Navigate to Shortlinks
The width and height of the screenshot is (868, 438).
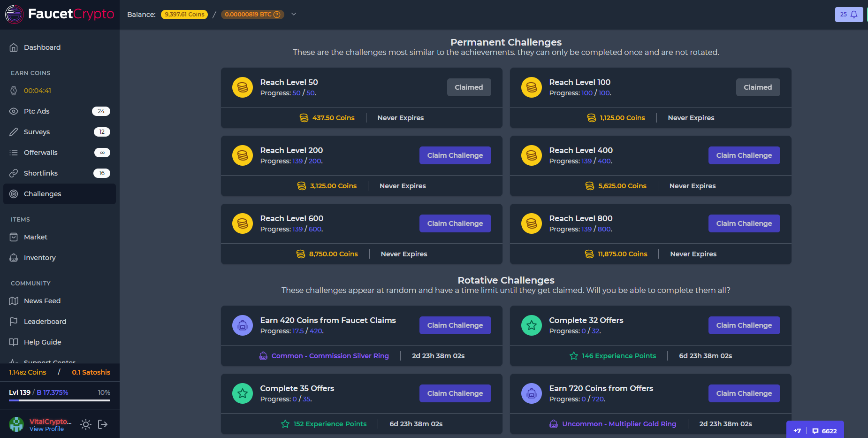pos(60,173)
